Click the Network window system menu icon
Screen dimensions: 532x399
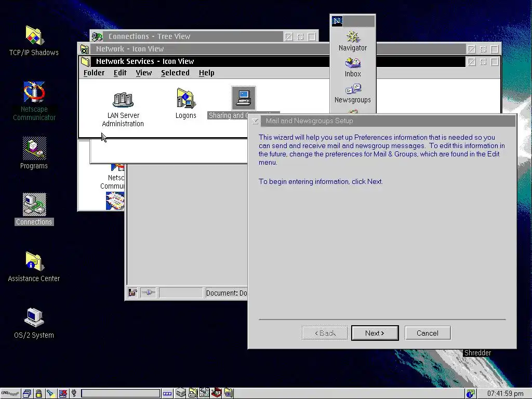point(85,49)
